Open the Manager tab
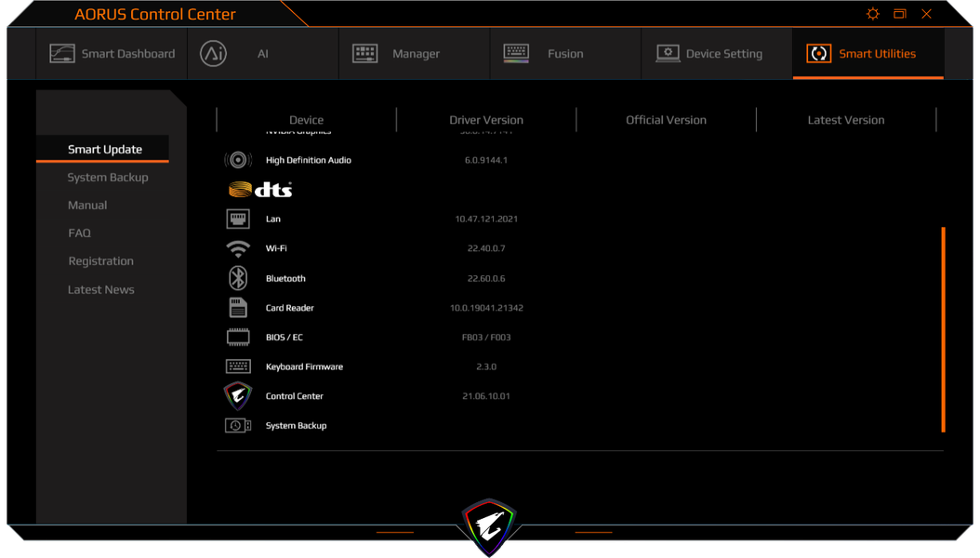 pyautogui.click(x=415, y=54)
